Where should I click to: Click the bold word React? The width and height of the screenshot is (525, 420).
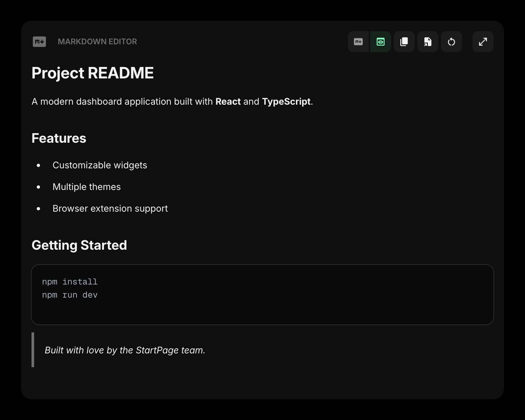[x=228, y=102]
